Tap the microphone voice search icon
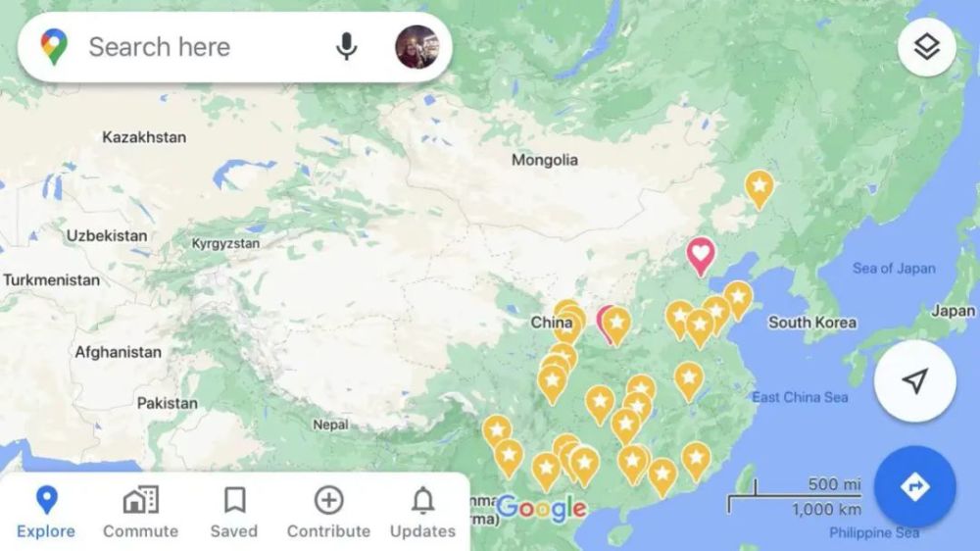The image size is (980, 551). click(346, 47)
